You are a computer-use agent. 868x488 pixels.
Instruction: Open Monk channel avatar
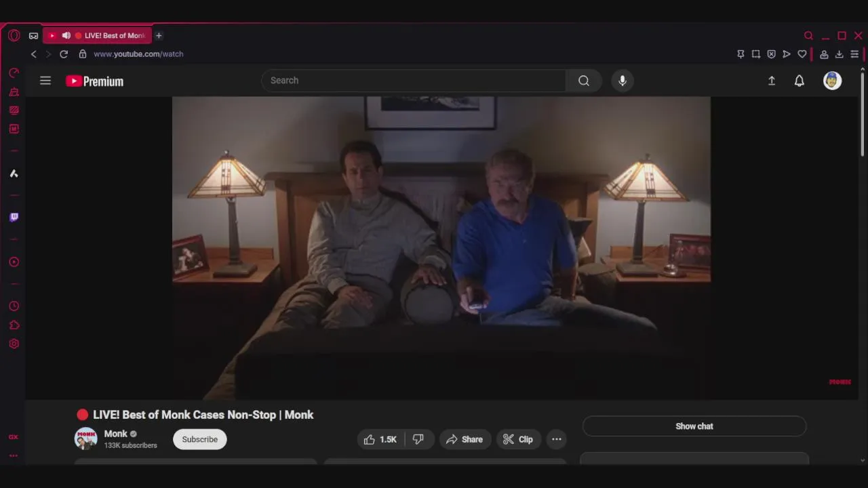point(85,439)
